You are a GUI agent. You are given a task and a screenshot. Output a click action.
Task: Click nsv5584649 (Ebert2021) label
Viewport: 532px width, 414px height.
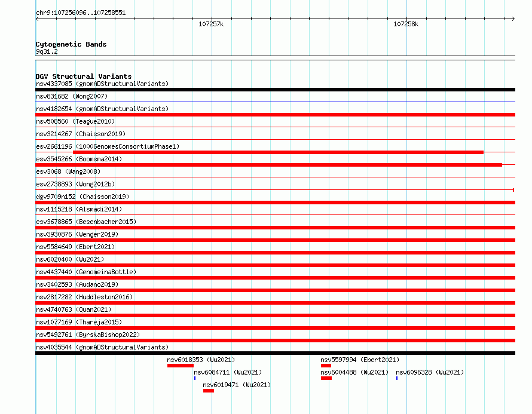point(75,247)
